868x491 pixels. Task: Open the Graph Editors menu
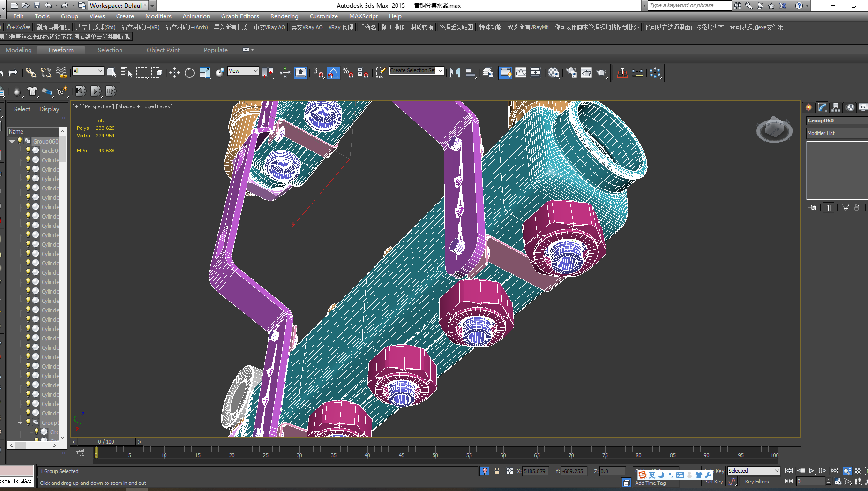click(240, 16)
